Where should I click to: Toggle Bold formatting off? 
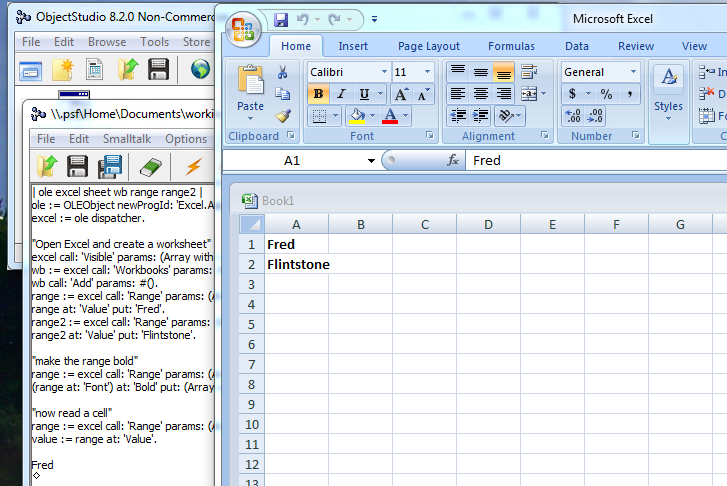pyautogui.click(x=319, y=94)
